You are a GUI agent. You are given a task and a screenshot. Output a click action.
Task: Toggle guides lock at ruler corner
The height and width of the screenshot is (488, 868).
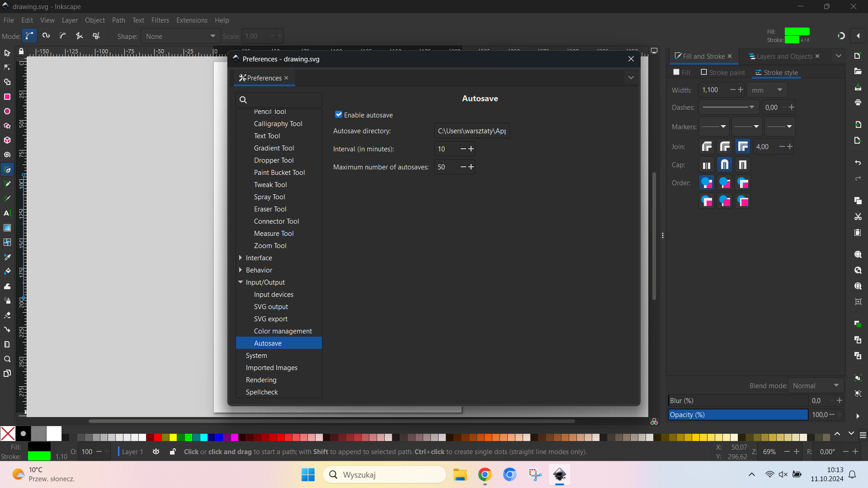[x=21, y=52]
